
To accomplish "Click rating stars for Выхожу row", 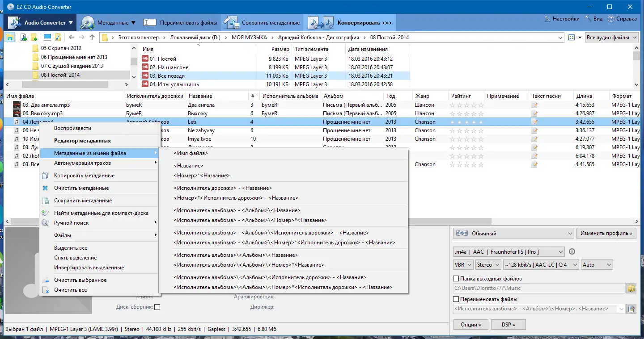I will pyautogui.click(x=467, y=114).
